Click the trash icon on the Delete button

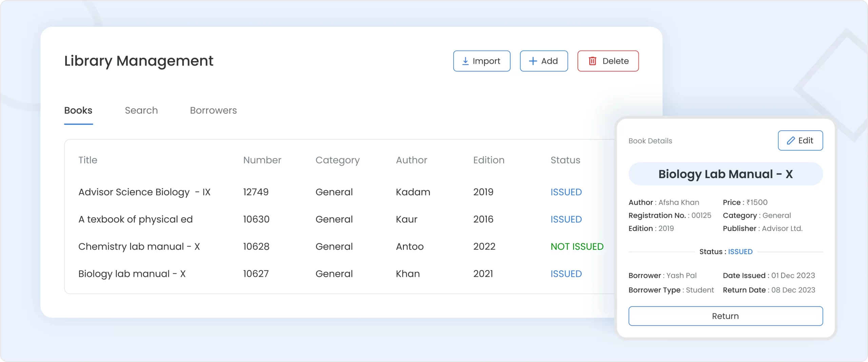(x=592, y=61)
